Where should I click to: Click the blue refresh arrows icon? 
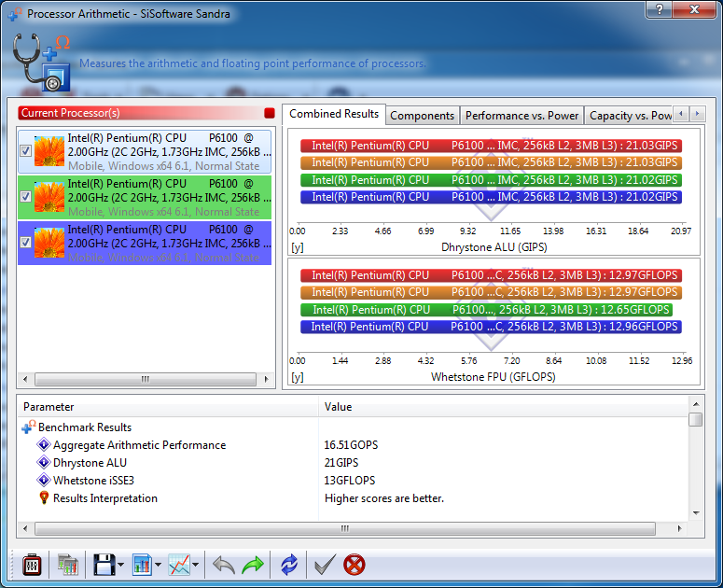tap(289, 565)
